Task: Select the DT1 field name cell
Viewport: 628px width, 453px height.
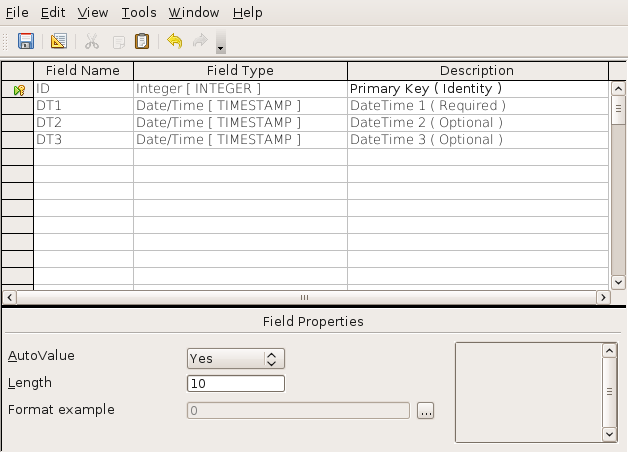Action: (84, 106)
